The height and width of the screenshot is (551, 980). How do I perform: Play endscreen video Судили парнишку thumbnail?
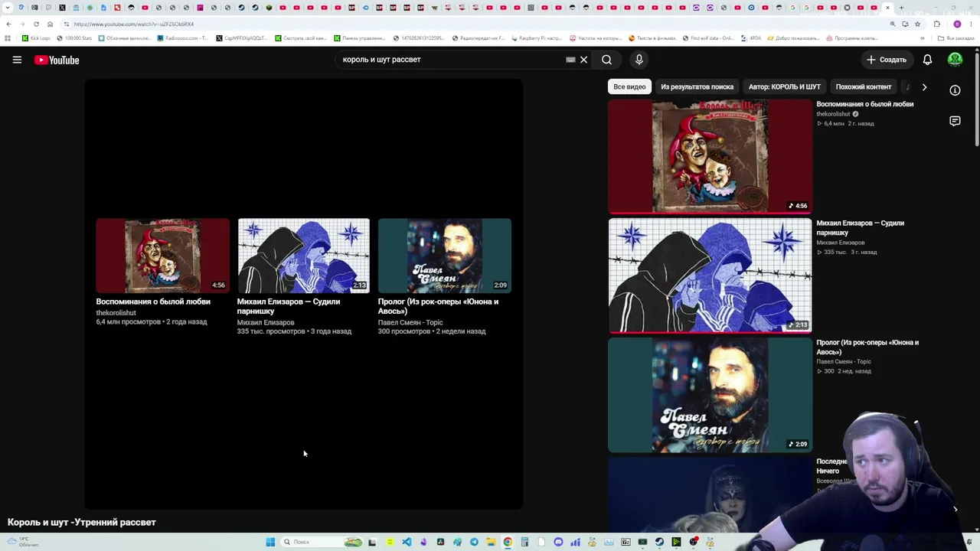coord(303,256)
